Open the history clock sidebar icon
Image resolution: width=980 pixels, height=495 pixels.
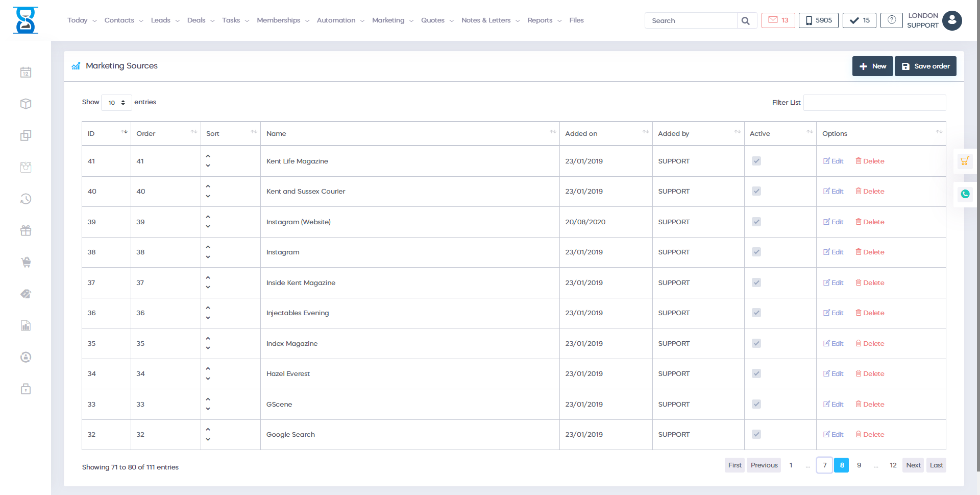(26, 199)
